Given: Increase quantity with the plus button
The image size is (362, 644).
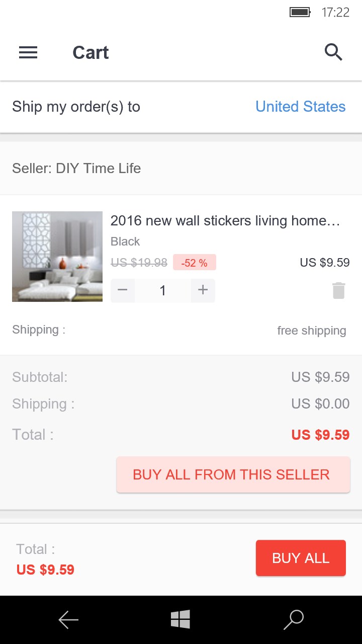Looking at the screenshot, I should tap(203, 290).
